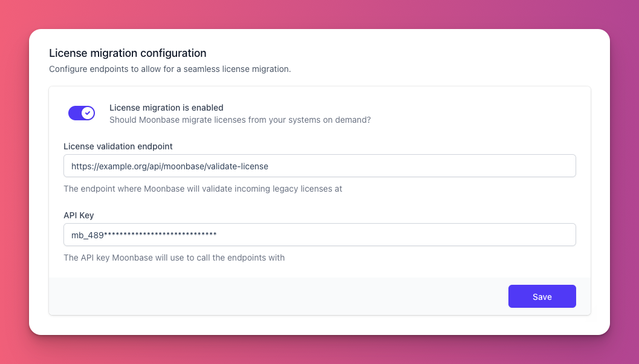Click the masked 'mb_489' key text

[87, 235]
